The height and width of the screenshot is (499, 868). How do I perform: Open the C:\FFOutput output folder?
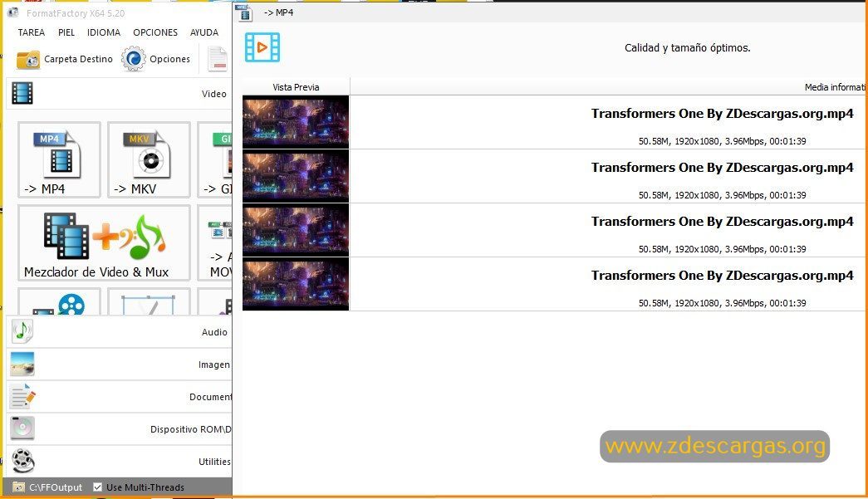pyautogui.click(x=48, y=487)
